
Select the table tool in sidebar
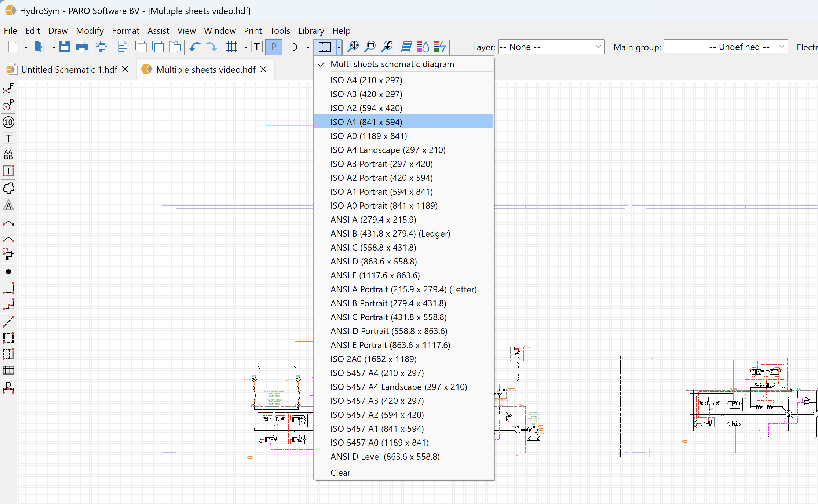(8, 370)
